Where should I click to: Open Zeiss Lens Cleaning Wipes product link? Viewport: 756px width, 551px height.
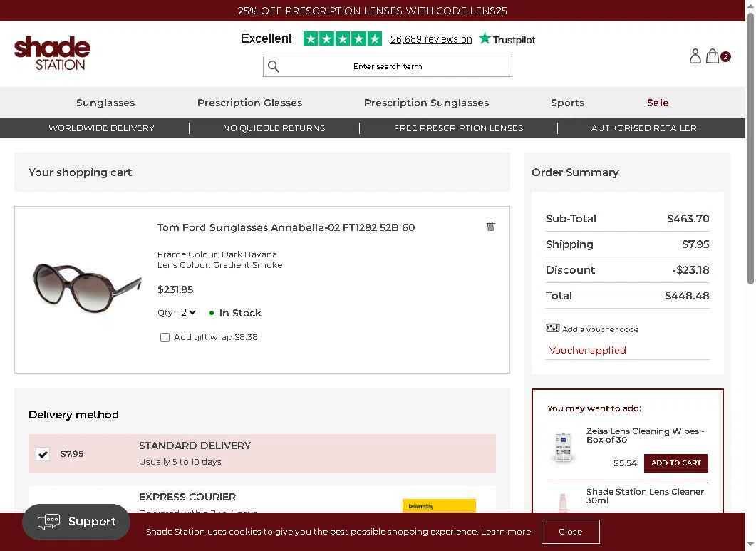click(645, 436)
